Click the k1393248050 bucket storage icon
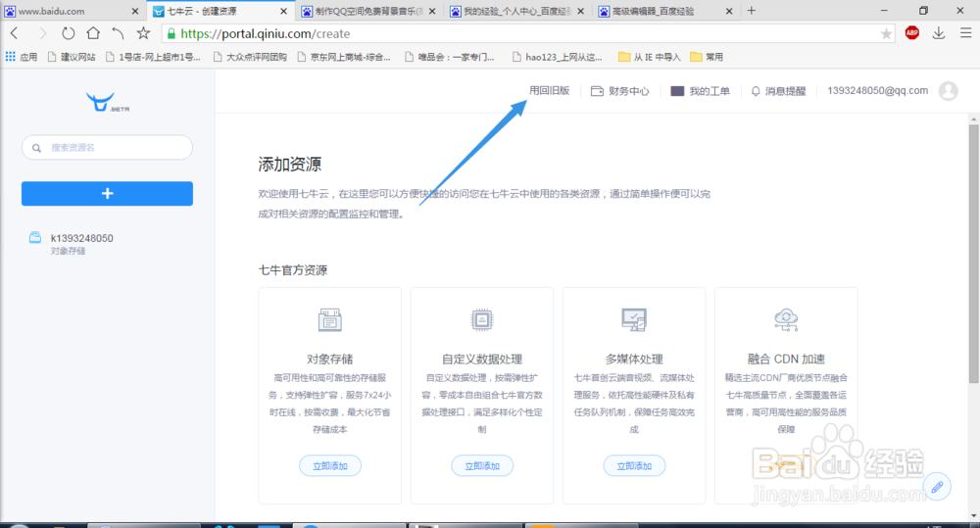This screenshot has width=980, height=528. point(35,237)
